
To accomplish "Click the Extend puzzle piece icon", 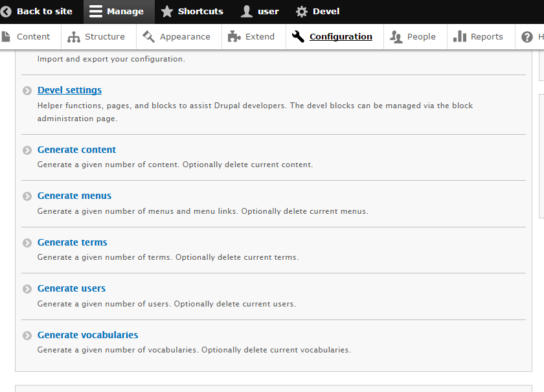I will coord(234,36).
